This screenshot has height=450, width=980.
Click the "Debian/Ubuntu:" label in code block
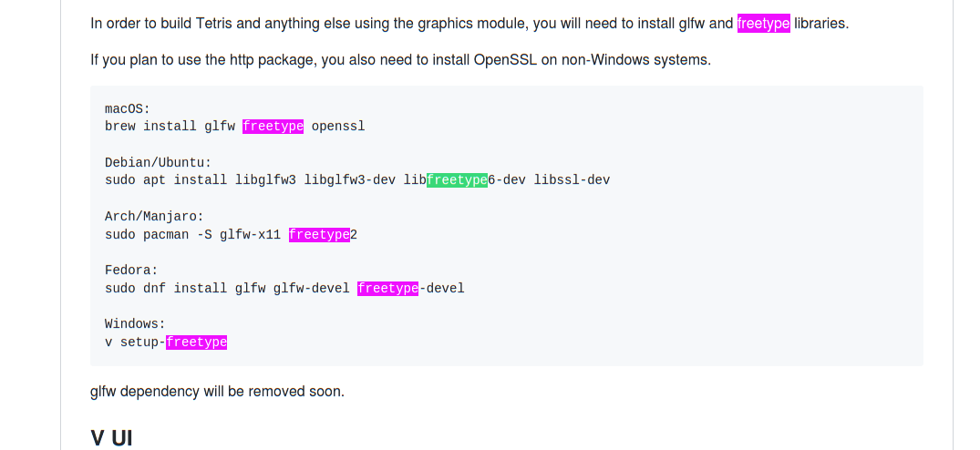pos(158,163)
